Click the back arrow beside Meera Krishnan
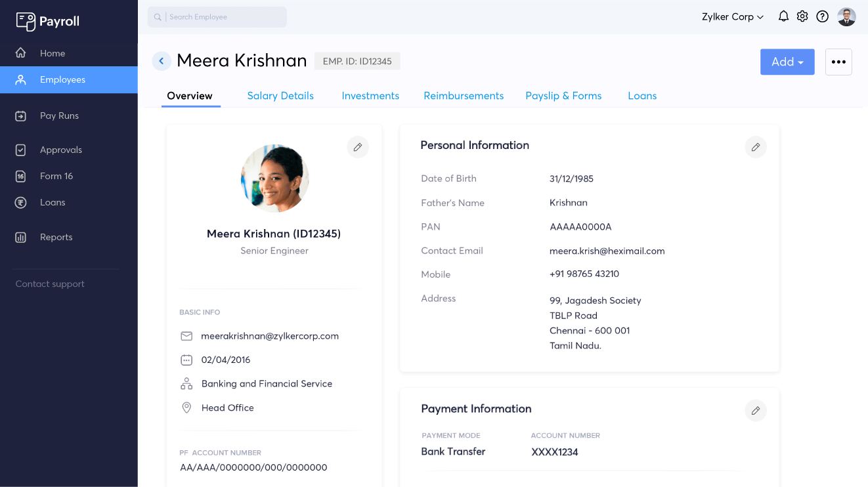Screen dimensions: 868x487 (161, 60)
